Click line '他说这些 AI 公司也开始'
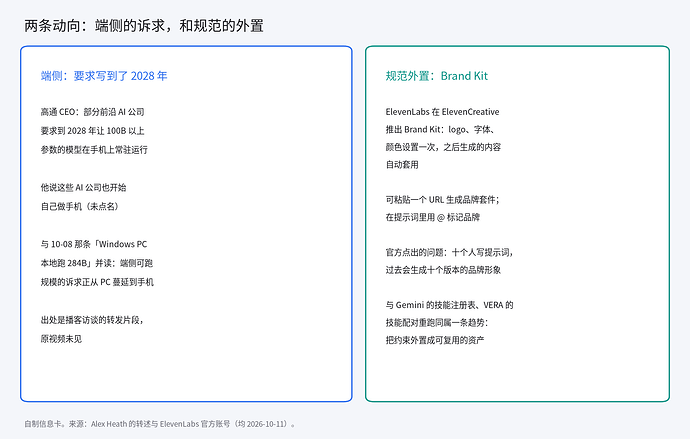The height and width of the screenshot is (439, 690). coord(84,188)
